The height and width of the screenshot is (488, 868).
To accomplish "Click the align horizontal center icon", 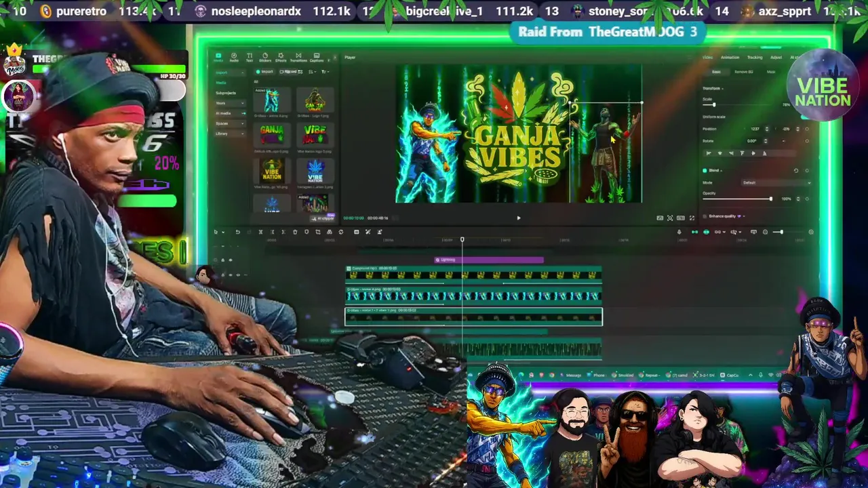I will point(720,153).
